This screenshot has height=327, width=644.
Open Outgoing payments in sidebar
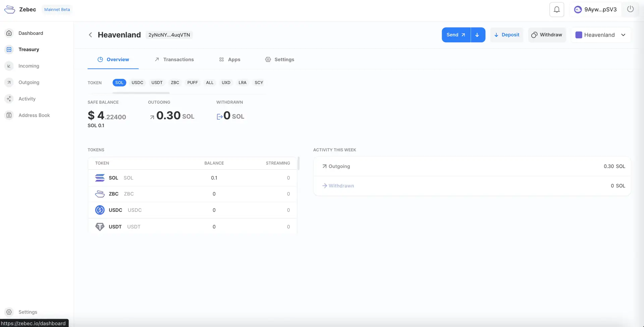click(x=29, y=83)
